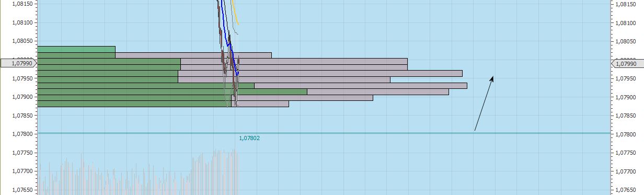Click 1,07950 on the right price scale
This screenshot has width=644, height=195.
click(x=625, y=78)
